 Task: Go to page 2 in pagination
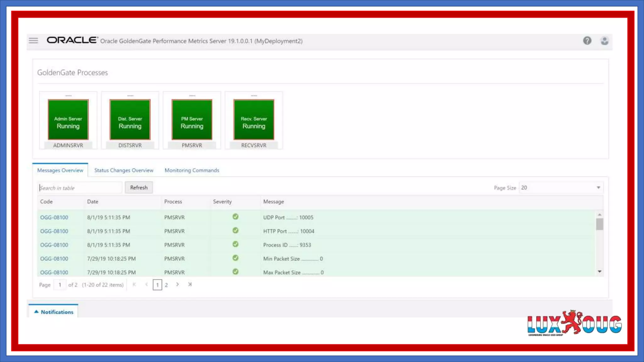[x=166, y=285]
